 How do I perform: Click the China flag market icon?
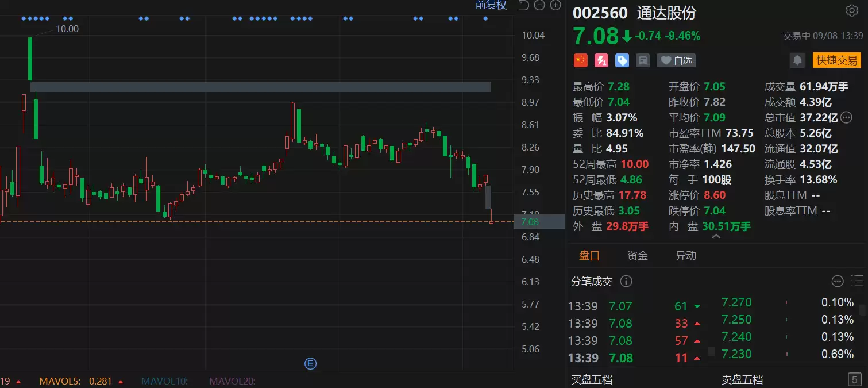coord(581,60)
